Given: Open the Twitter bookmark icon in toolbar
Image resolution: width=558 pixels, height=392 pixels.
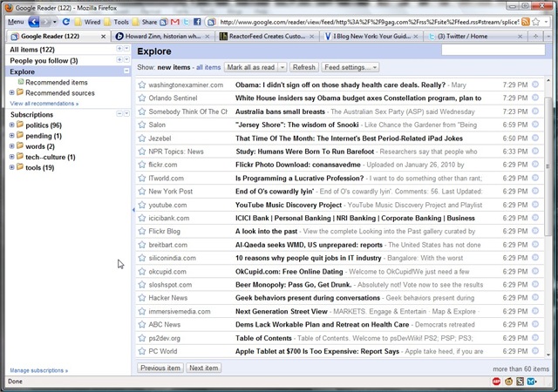Looking at the screenshot, I should point(186,22).
